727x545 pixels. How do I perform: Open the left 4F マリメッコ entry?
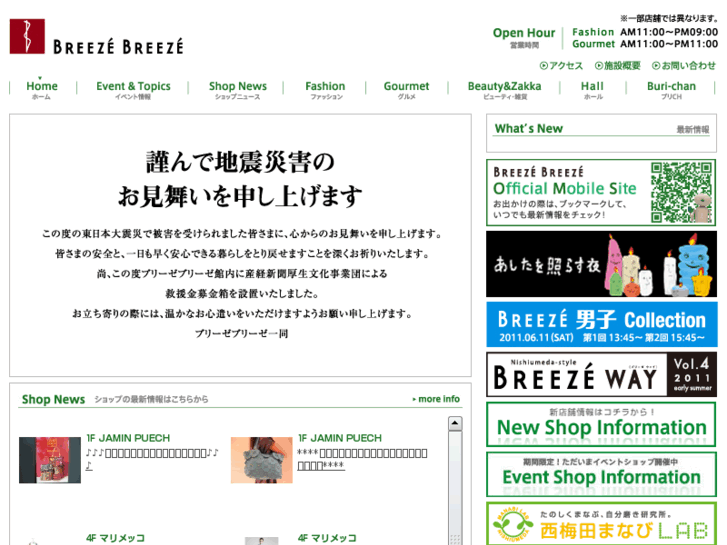(115, 538)
